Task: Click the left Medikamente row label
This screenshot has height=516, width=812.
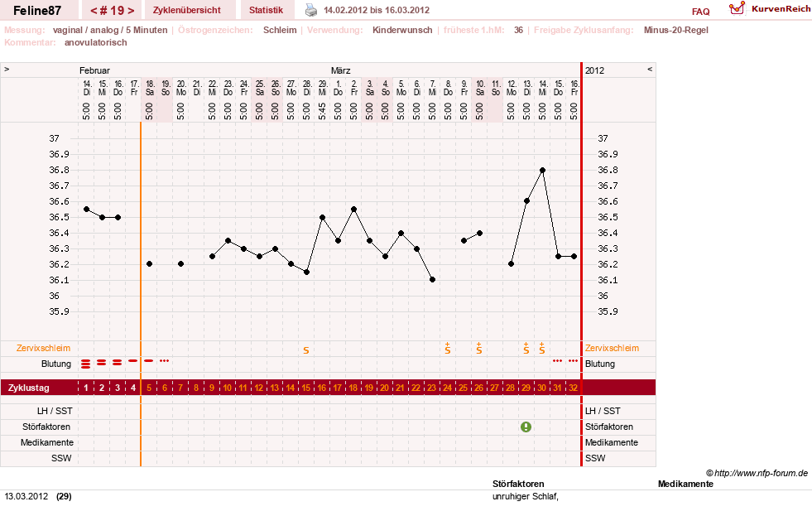Action: click(x=46, y=442)
